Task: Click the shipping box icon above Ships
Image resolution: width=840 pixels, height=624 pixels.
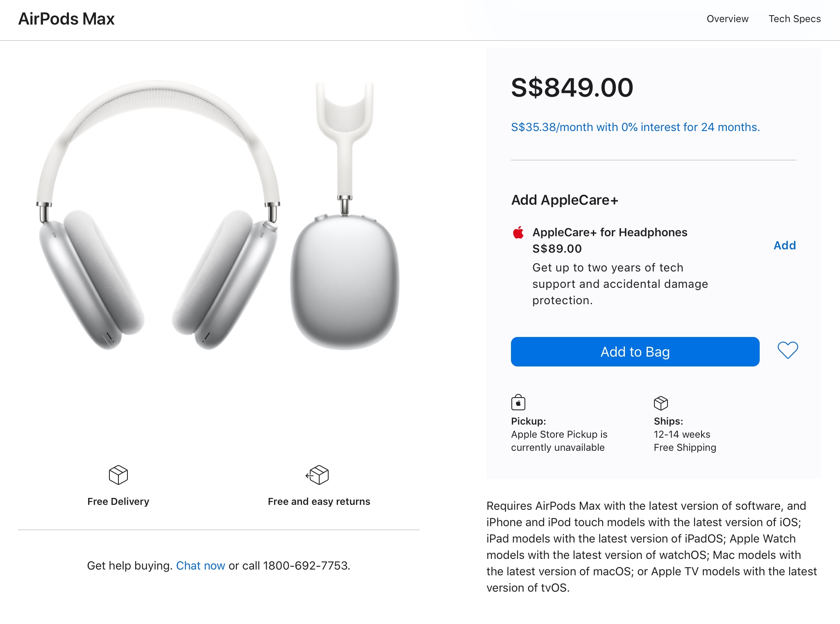Action: click(x=661, y=403)
